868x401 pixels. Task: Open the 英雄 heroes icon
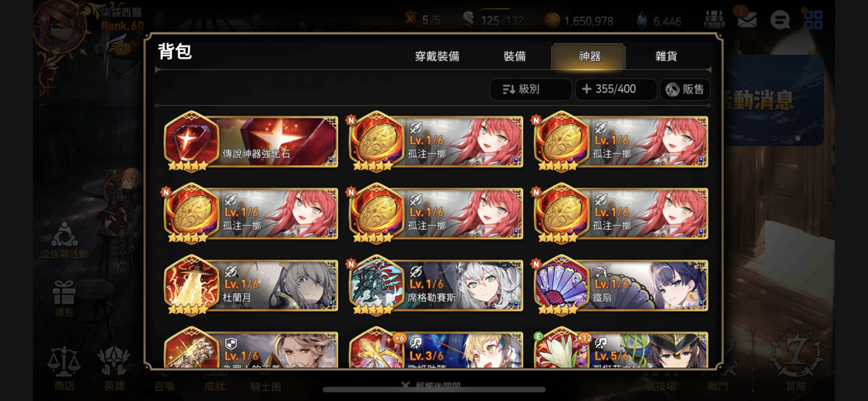coord(113,369)
